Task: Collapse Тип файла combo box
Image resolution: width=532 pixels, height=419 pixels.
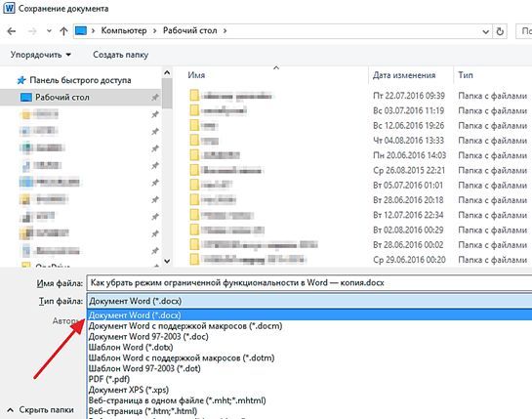Action: (x=309, y=301)
